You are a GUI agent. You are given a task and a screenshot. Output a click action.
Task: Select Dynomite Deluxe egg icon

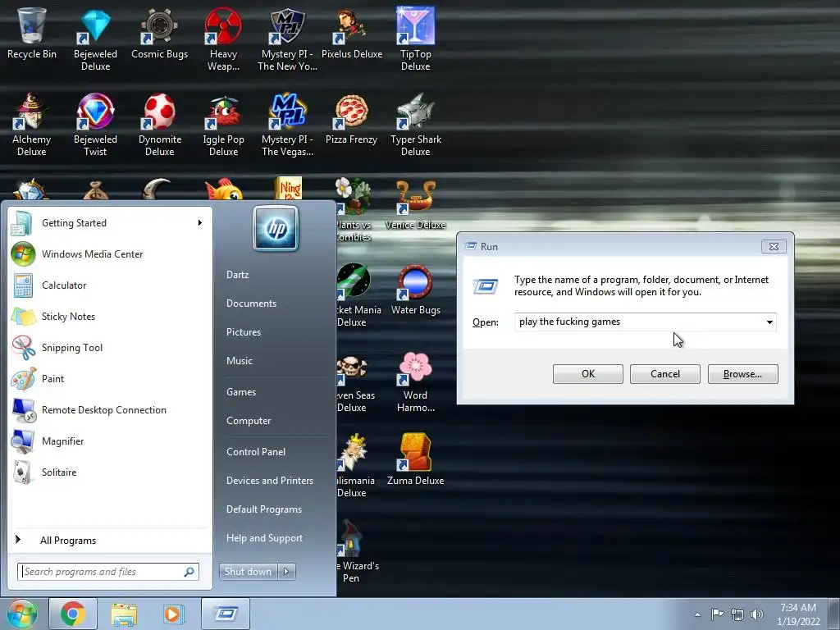[160, 125]
